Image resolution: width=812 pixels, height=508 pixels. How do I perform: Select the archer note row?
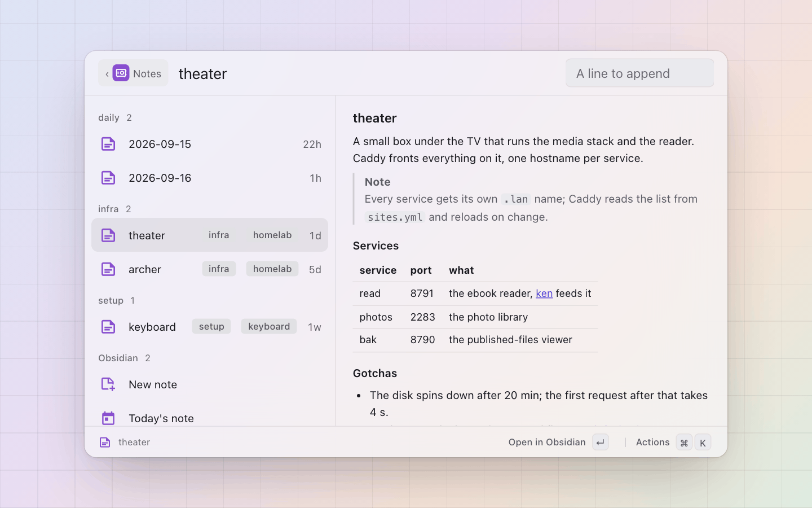click(x=210, y=269)
